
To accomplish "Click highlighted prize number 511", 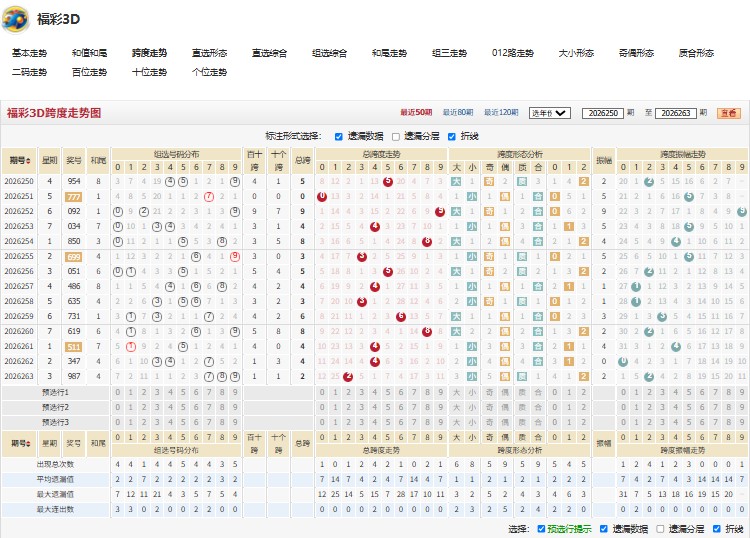I will click(73, 347).
